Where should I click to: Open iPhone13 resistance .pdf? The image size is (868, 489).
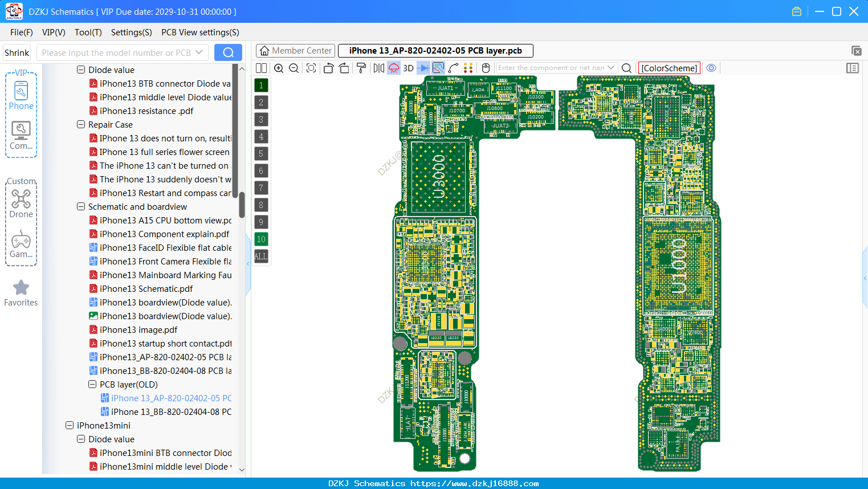pyautogui.click(x=146, y=111)
